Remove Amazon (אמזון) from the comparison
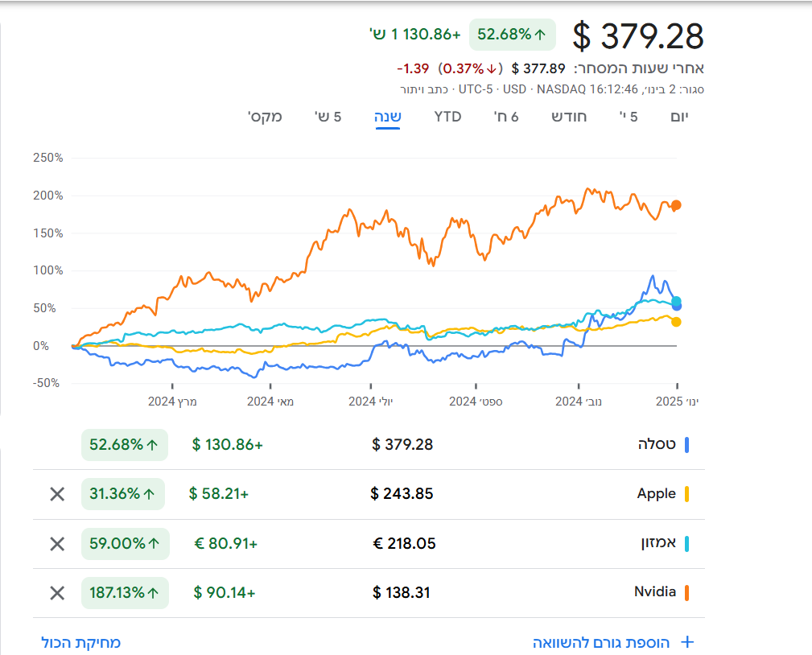 click(x=57, y=544)
